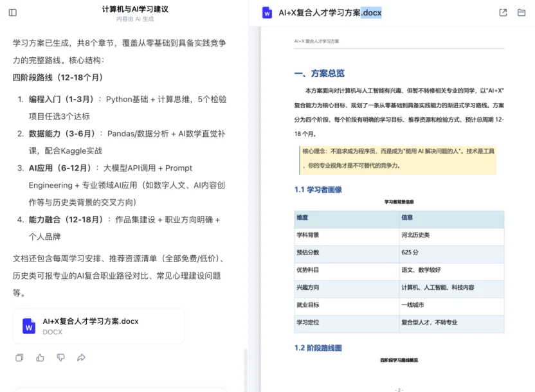Click caption 四阶段学习路线概览

pyautogui.click(x=399, y=360)
